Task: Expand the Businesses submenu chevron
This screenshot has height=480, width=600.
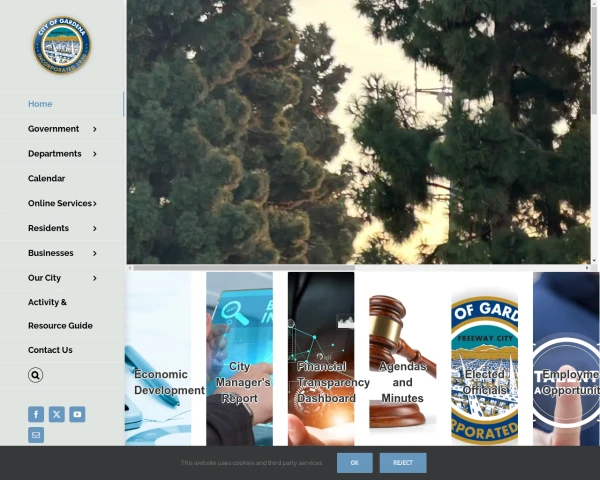Action: click(x=95, y=253)
